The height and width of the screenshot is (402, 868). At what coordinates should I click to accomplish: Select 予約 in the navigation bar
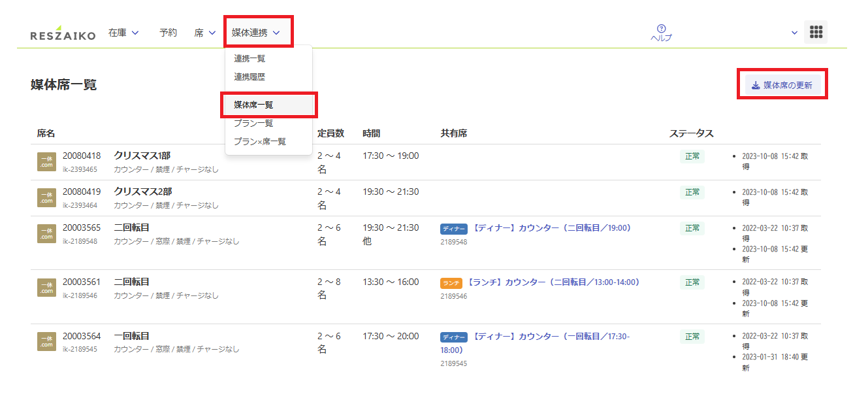click(168, 31)
